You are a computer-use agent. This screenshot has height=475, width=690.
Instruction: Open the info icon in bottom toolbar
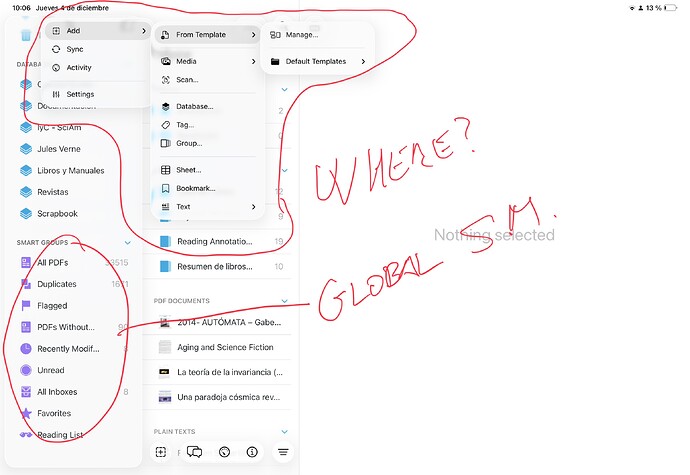[254, 452]
